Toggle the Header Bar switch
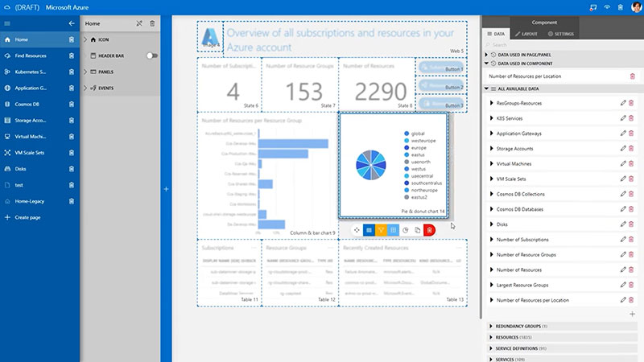The image size is (644, 362). [152, 56]
